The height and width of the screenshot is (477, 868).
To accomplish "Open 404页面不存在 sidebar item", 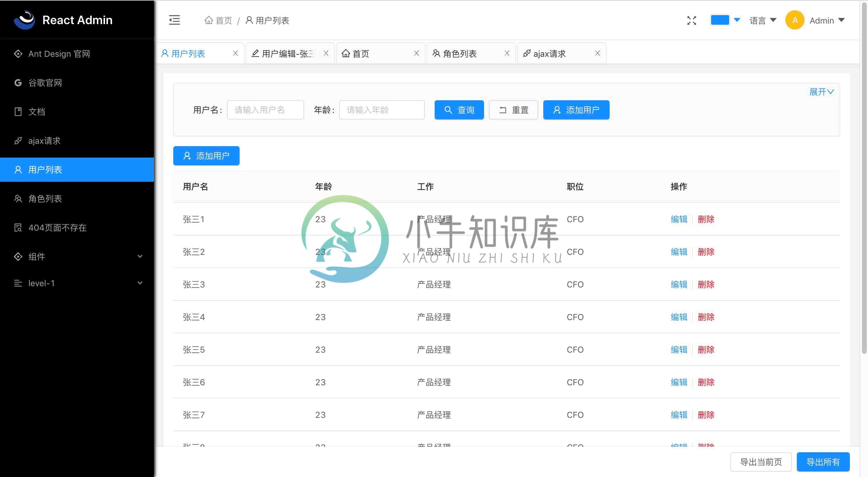I will click(x=77, y=228).
